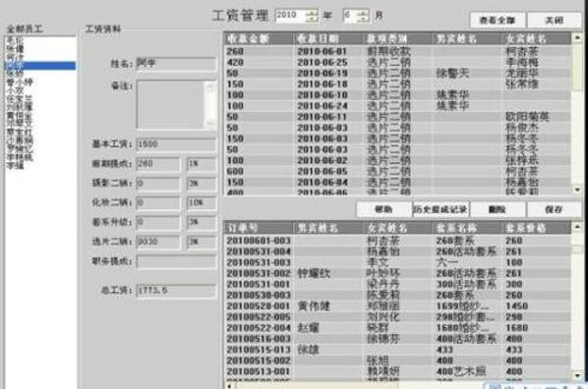Click the 套系升级 amount field
The image size is (588, 389).
(158, 222)
